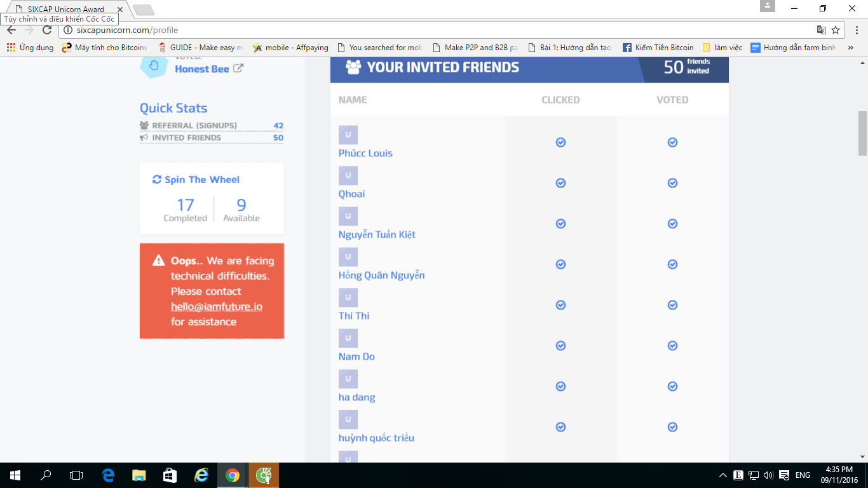Click the Clicked checkmark for Nam Do
The image size is (868, 488).
pyautogui.click(x=560, y=346)
